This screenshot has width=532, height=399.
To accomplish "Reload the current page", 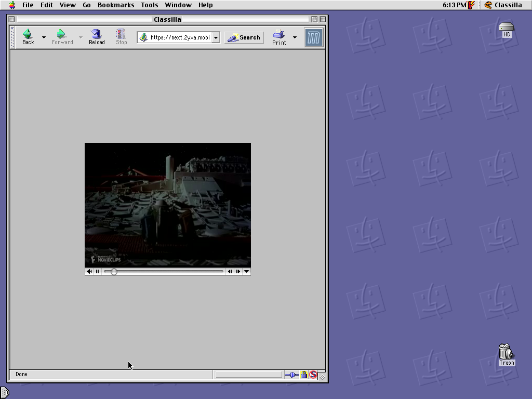I will point(97,37).
